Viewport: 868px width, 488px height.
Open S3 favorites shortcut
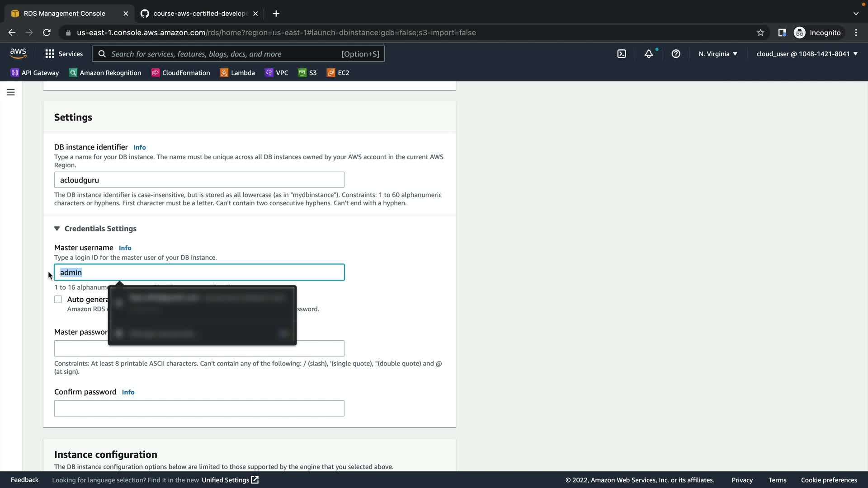click(307, 73)
